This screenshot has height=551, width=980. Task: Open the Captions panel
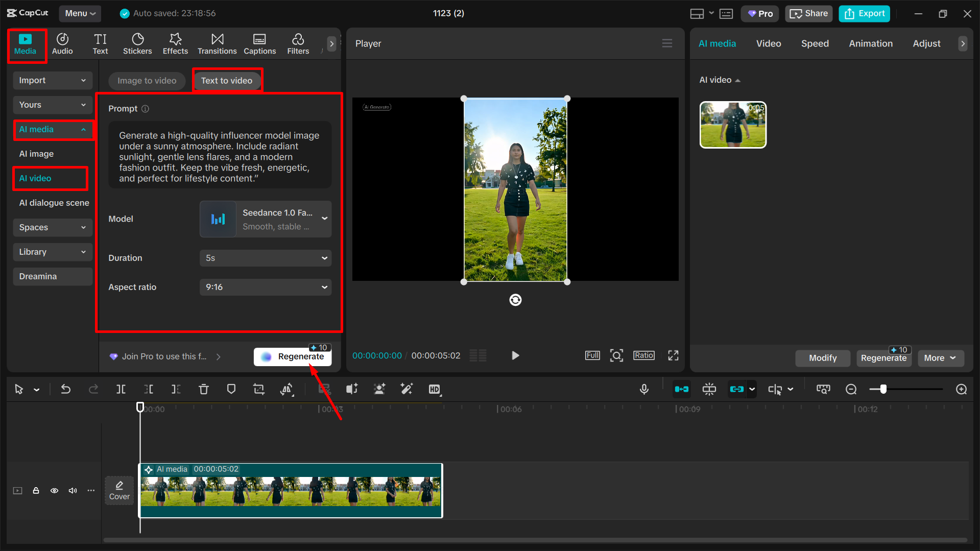[259, 43]
